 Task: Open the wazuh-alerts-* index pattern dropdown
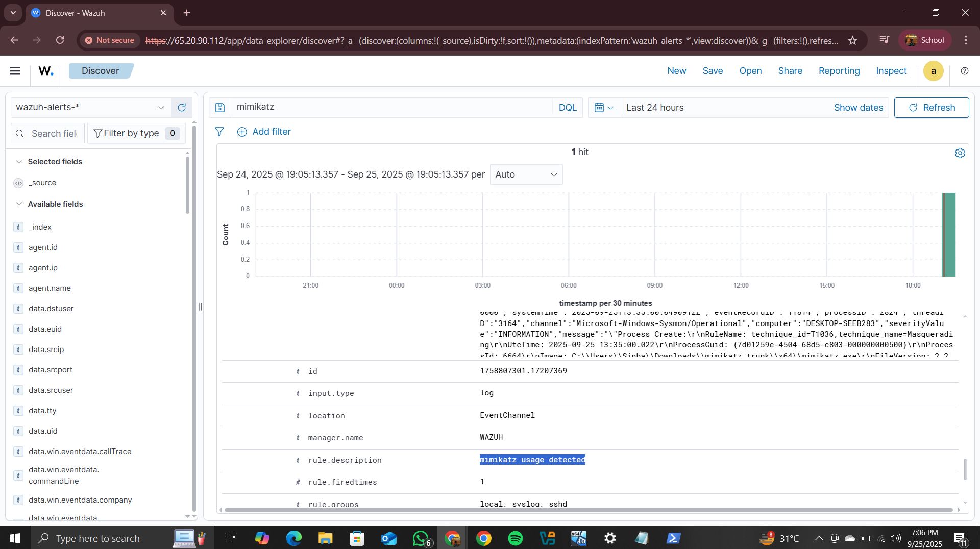click(x=161, y=108)
